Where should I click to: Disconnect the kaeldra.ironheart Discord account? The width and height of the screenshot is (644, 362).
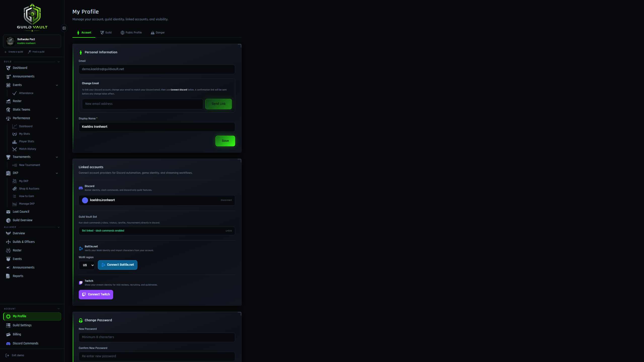(x=226, y=200)
